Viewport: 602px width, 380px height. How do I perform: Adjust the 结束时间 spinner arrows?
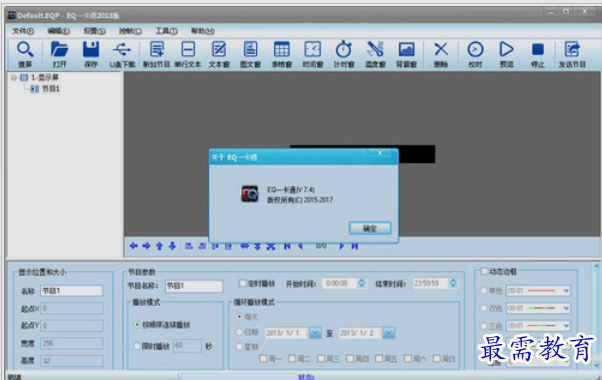pos(453,283)
